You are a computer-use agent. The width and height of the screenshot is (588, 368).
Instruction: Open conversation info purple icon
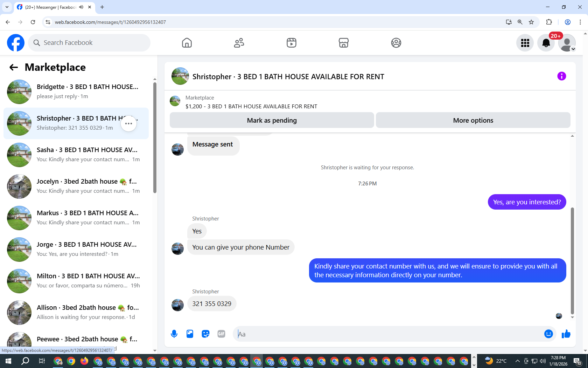562,76
